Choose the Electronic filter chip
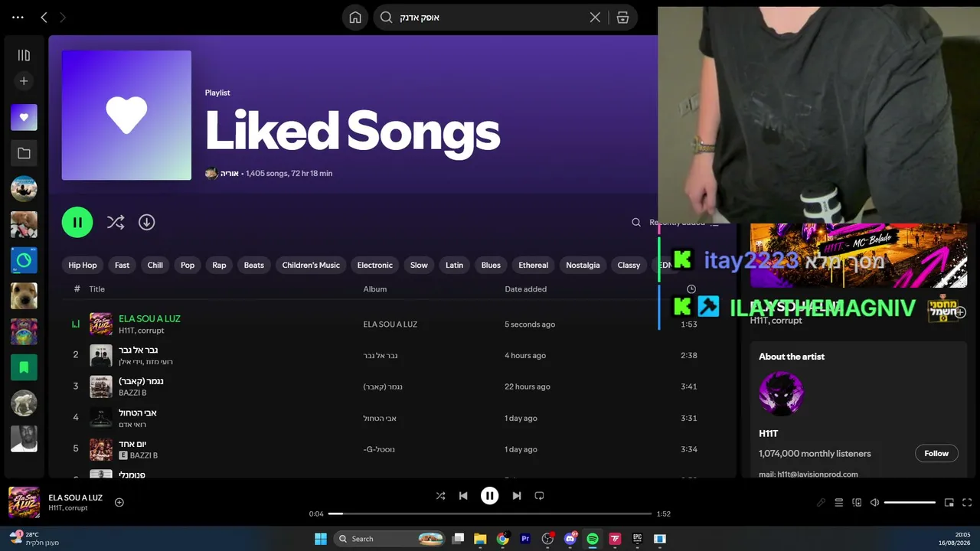 375,266
